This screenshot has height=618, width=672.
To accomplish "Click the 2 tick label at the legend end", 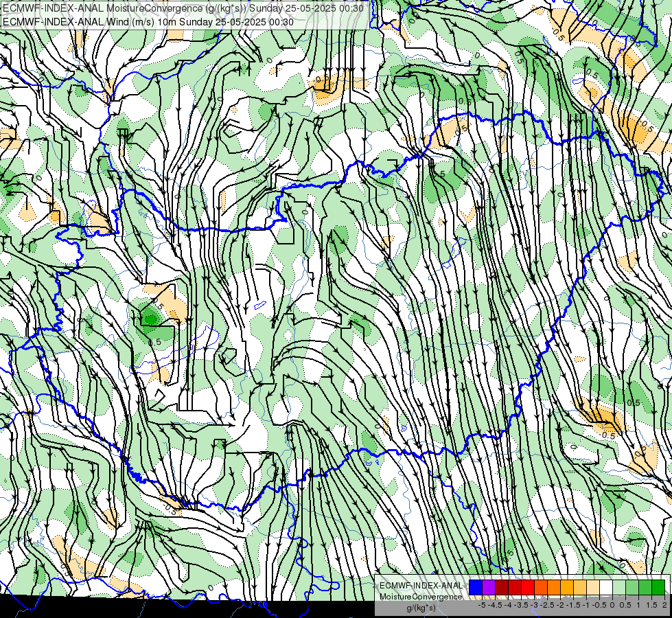I will (x=664, y=605).
